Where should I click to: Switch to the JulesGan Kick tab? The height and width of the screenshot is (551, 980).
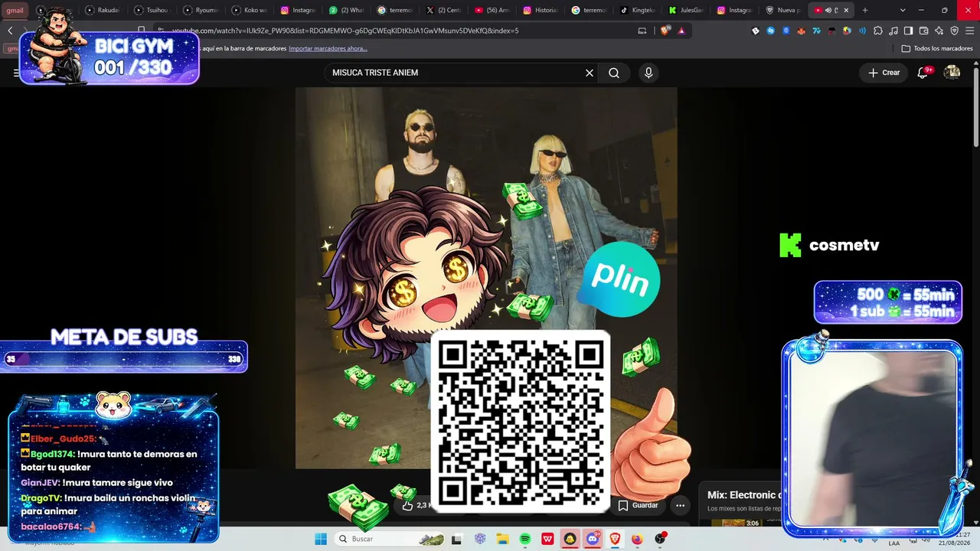(x=686, y=10)
